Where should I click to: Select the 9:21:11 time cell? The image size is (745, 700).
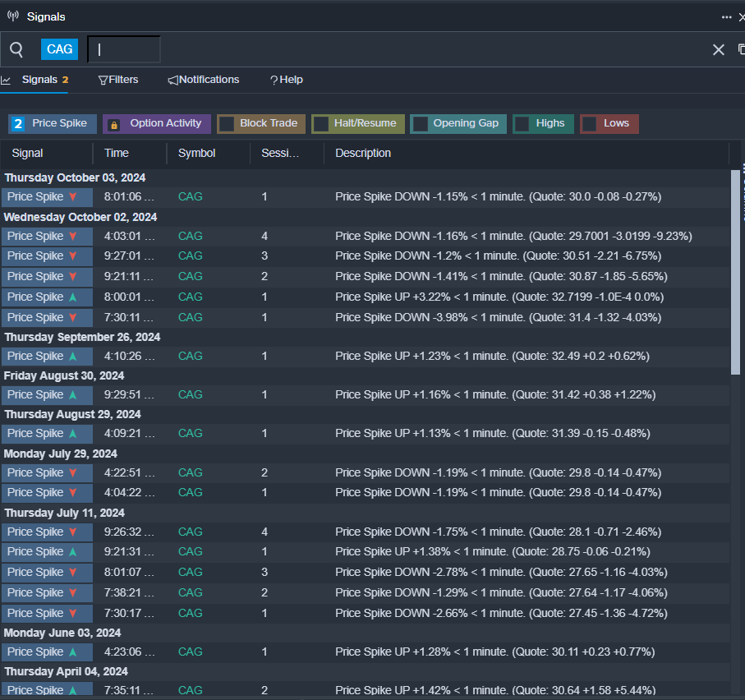(129, 276)
